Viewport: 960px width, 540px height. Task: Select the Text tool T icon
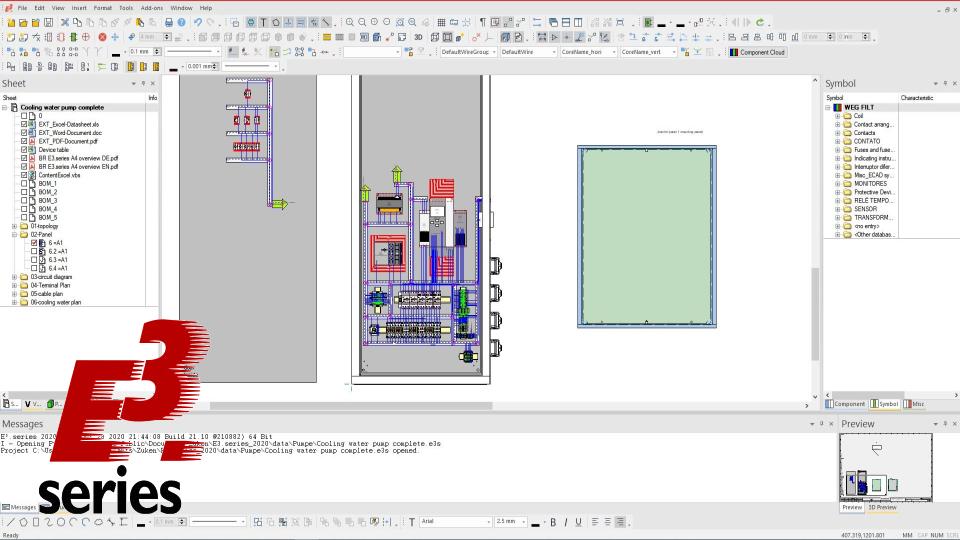coord(263,23)
